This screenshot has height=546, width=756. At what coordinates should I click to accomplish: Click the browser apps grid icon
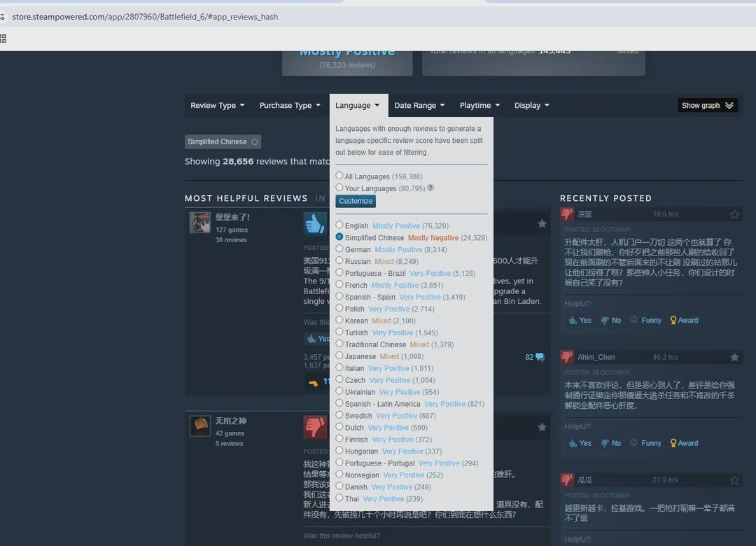[x=3, y=38]
